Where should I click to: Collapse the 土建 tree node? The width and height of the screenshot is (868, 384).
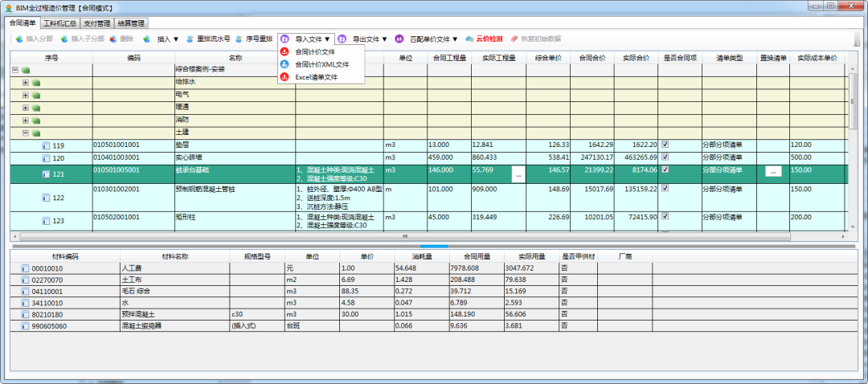(x=25, y=133)
